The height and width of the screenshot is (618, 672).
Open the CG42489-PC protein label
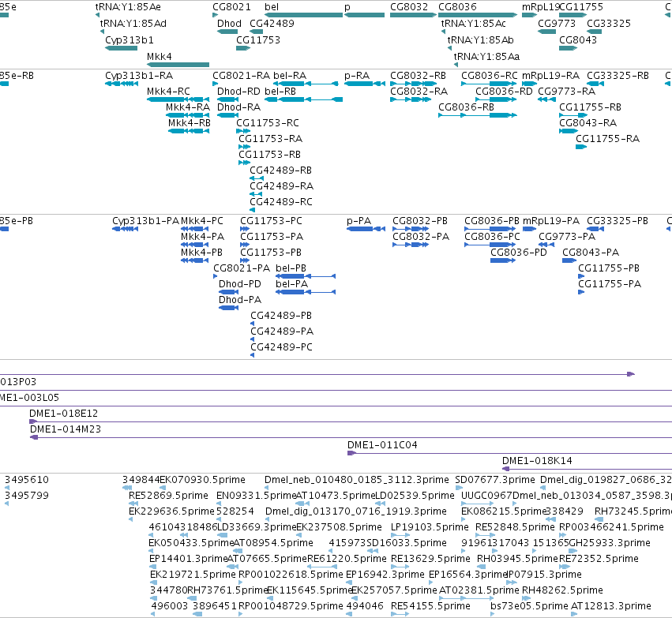click(281, 347)
